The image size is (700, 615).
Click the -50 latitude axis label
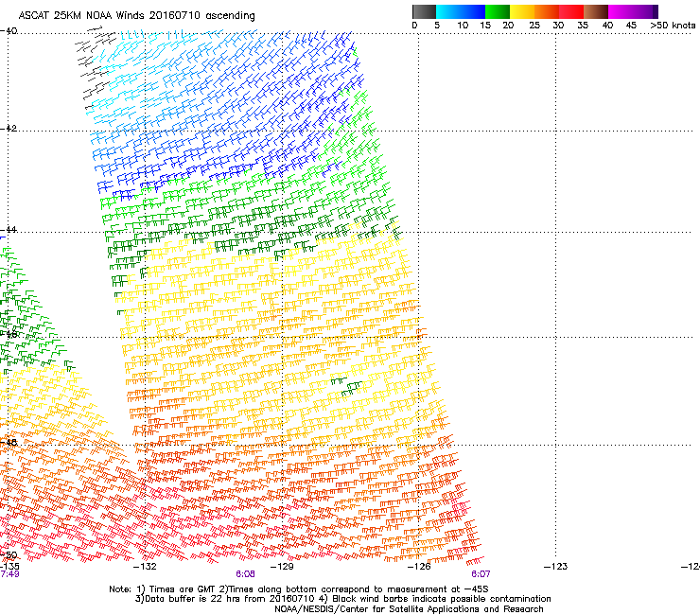pos(9,555)
